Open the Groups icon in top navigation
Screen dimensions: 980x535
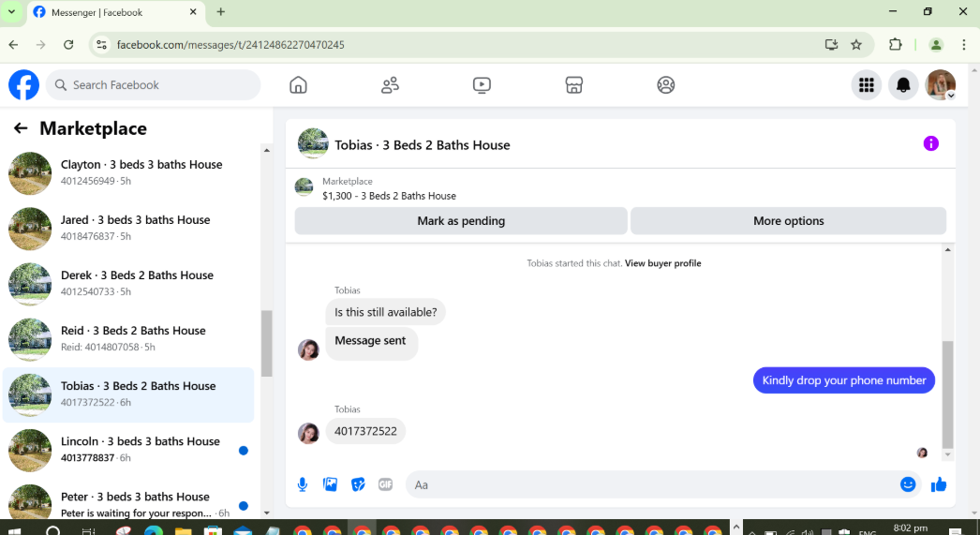[665, 85]
